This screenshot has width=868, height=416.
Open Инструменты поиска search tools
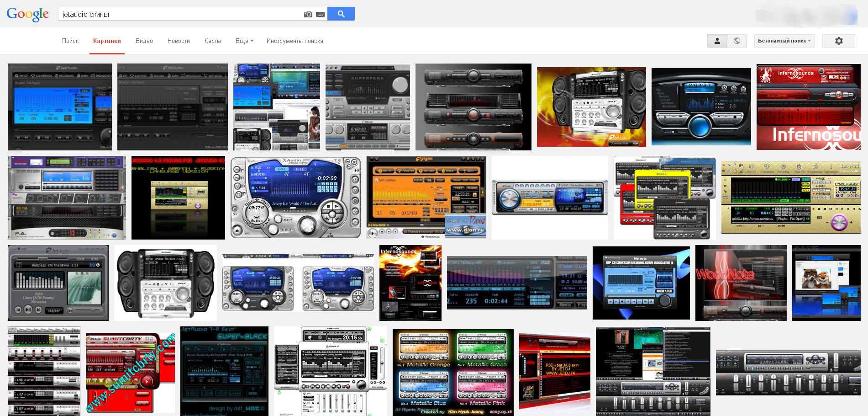coord(295,41)
